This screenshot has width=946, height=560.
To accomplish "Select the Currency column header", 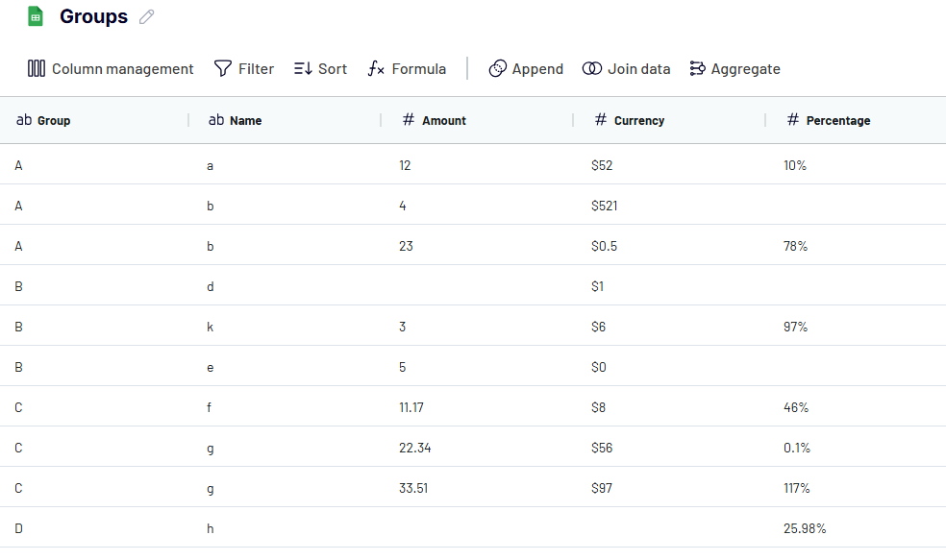I will click(x=639, y=121).
